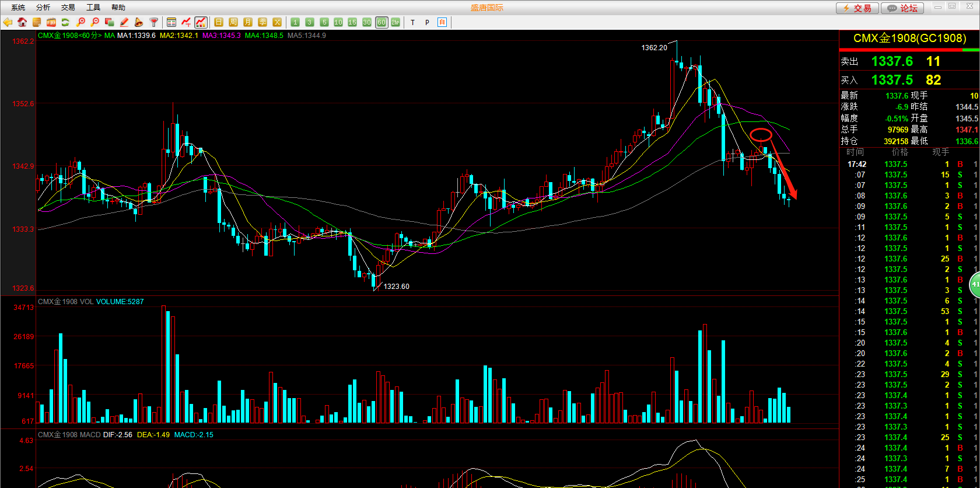980x488 pixels.
Task: Select the 30-minute period button
Action: [x=367, y=22]
